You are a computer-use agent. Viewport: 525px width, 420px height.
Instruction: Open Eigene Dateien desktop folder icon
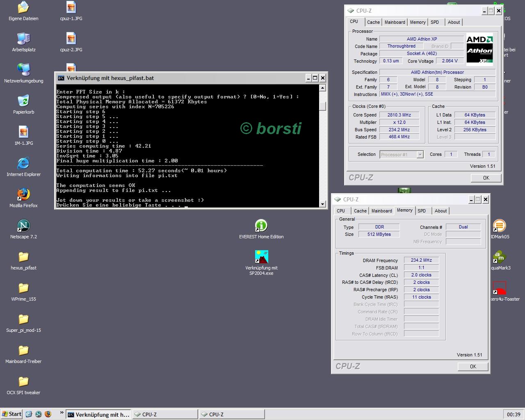[23, 8]
